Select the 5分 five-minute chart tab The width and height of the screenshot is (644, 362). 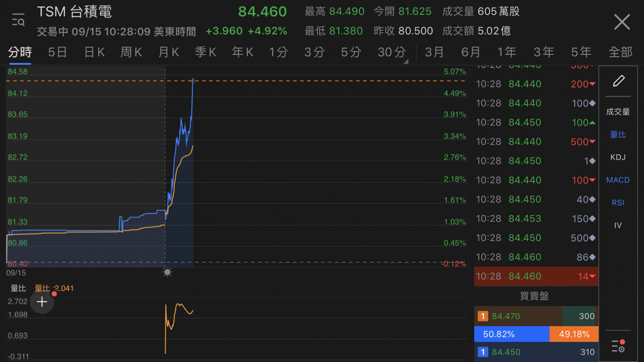(x=351, y=52)
